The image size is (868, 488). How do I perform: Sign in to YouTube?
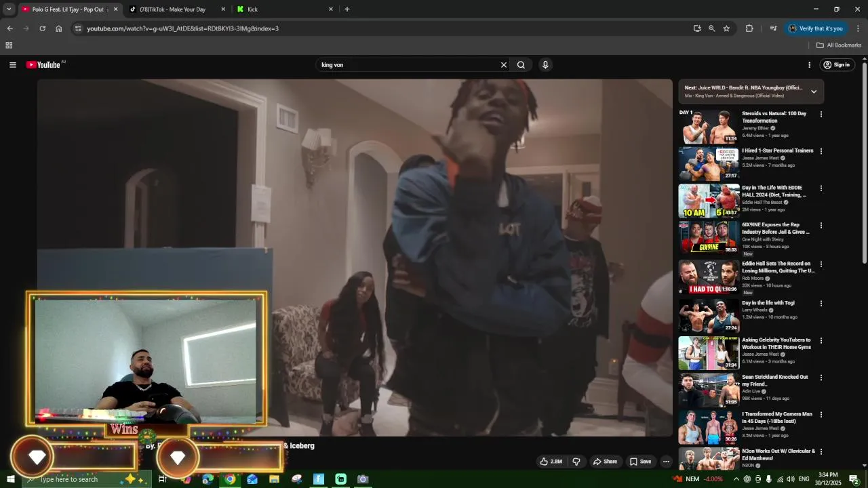(x=837, y=65)
